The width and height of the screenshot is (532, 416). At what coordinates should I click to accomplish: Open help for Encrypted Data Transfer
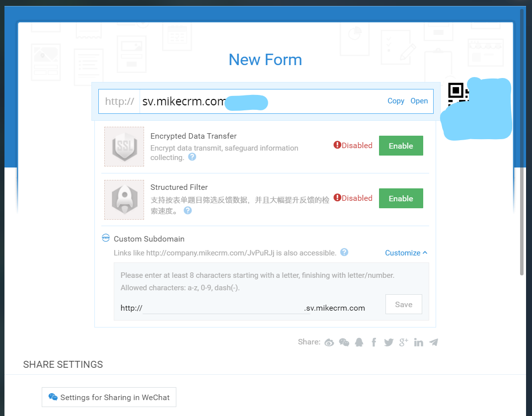click(192, 157)
